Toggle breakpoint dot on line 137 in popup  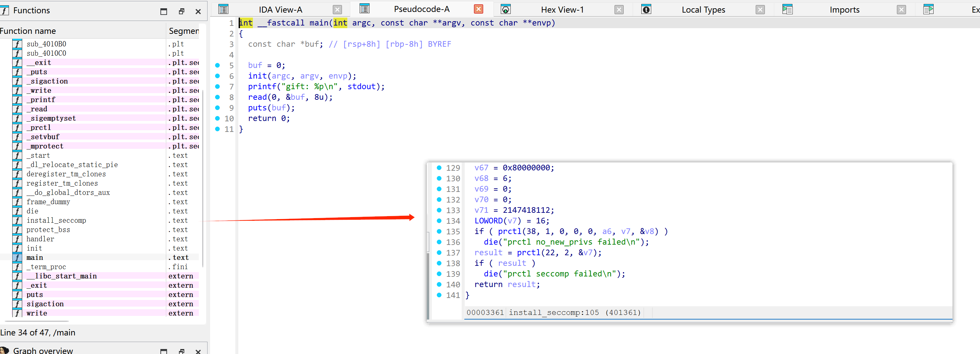[x=439, y=252]
